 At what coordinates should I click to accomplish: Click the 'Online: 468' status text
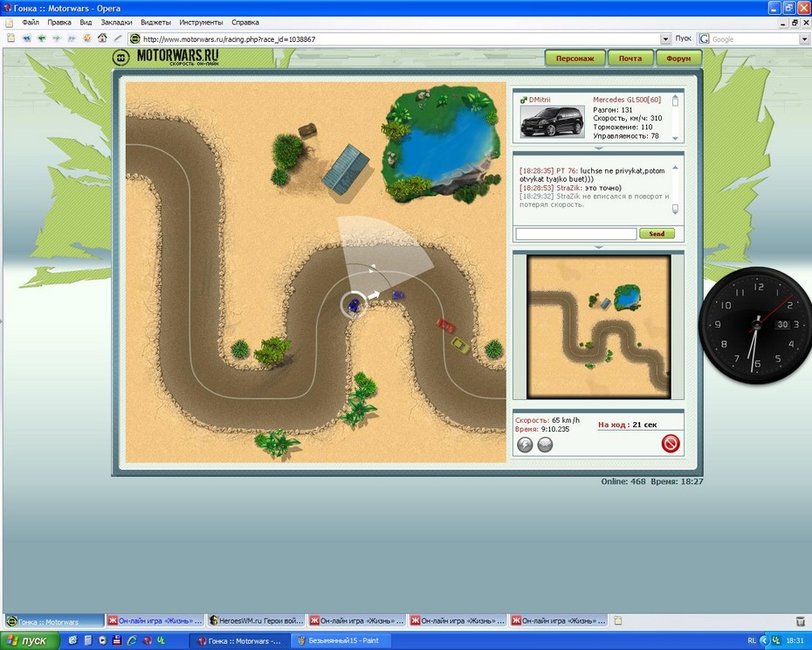(623, 481)
